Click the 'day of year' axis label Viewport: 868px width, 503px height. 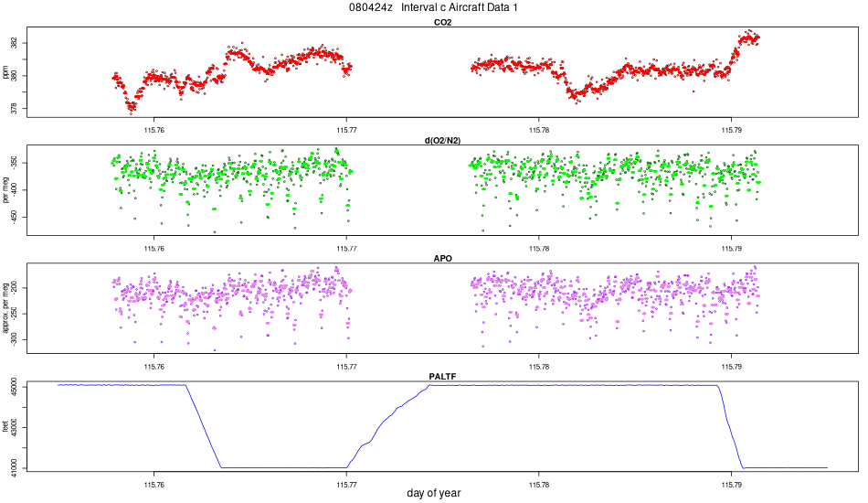pos(433,493)
